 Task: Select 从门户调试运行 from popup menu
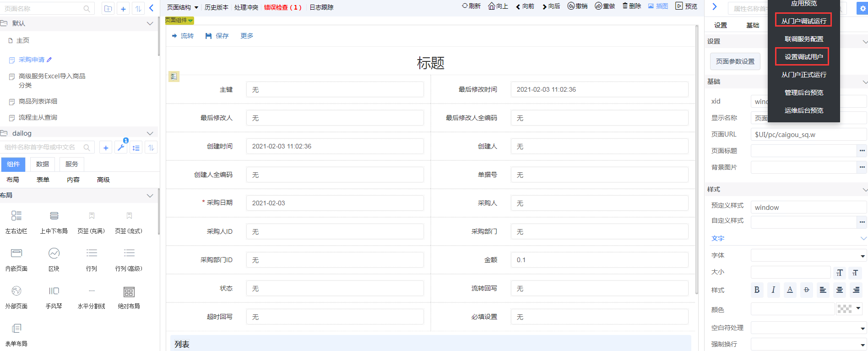click(x=803, y=21)
